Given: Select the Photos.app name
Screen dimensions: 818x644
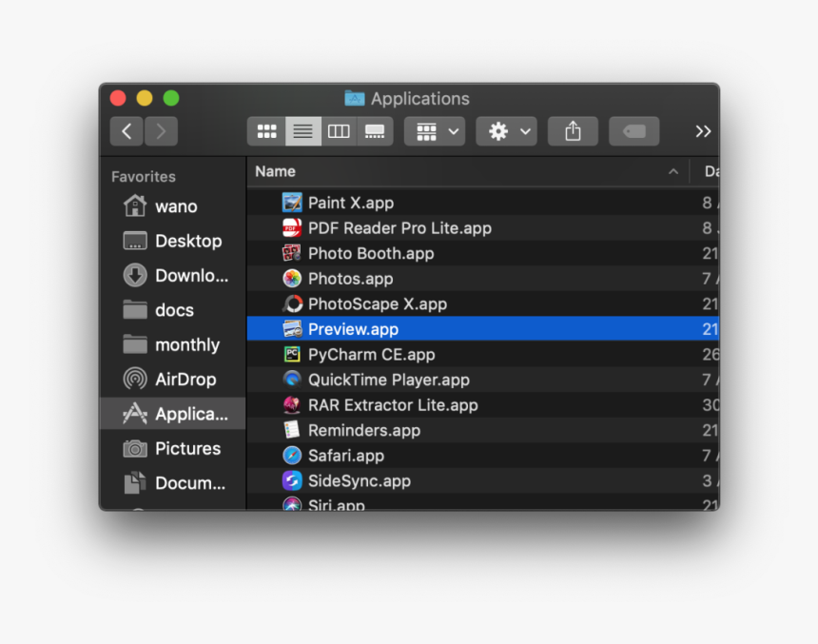Looking at the screenshot, I should click(351, 278).
